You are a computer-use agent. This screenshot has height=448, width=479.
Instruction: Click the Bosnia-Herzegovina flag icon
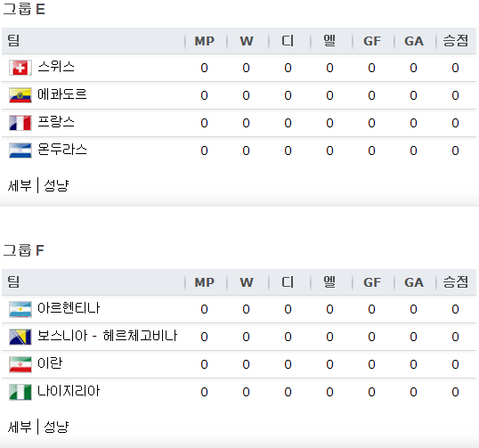[x=20, y=337]
